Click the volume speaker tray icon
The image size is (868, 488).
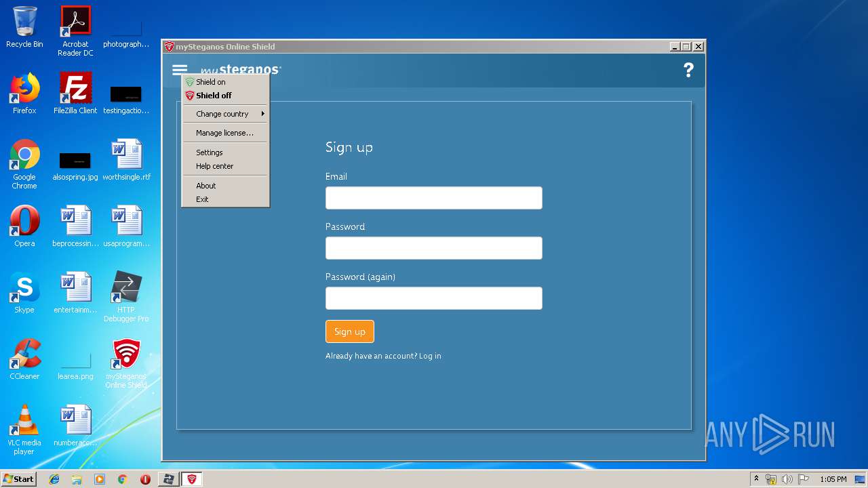(x=787, y=479)
